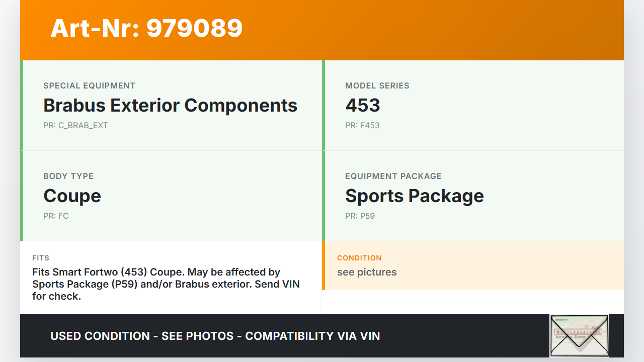
Task: Click the PR: P59 code
Action: 360,216
